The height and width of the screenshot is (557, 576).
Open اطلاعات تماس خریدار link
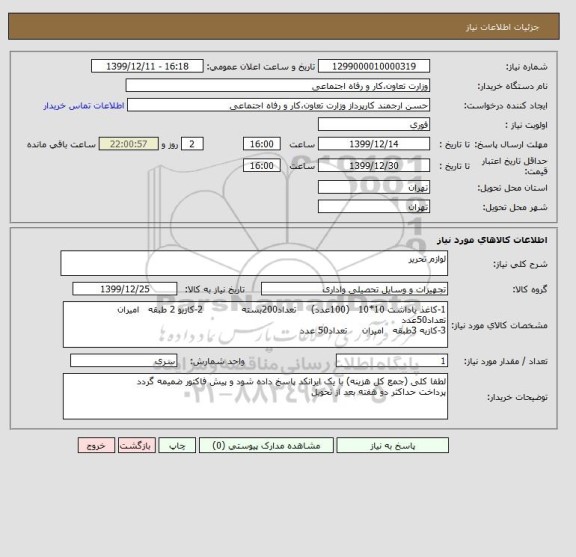tap(84, 106)
